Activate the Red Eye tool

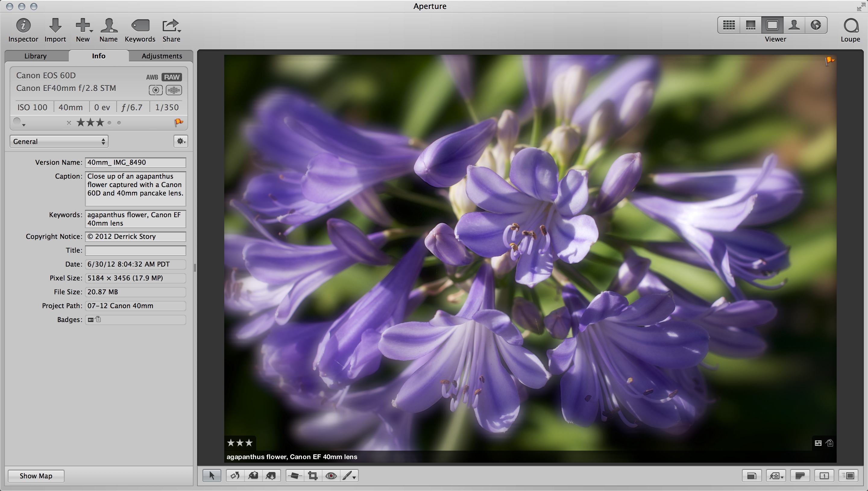coord(331,476)
